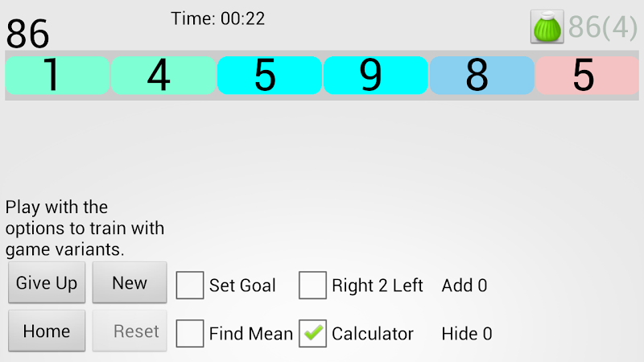This screenshot has height=362, width=644.
Task: Go back with the Home button
Action: pyautogui.click(x=47, y=331)
